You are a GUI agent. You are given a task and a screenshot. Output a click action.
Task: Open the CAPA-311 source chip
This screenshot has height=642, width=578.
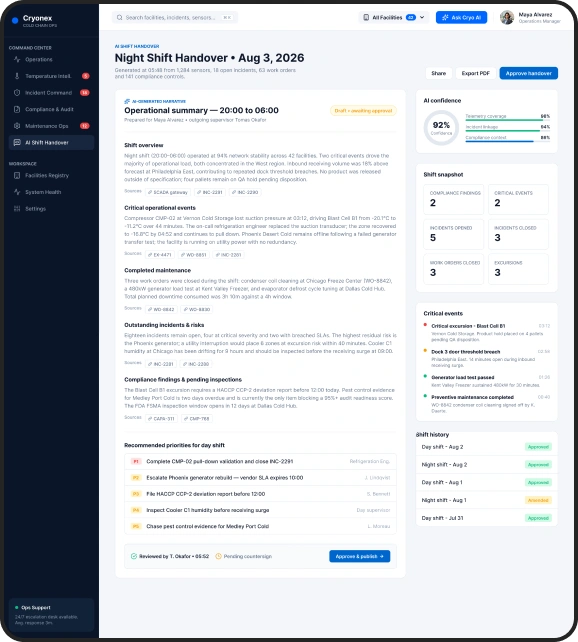[x=161, y=418]
